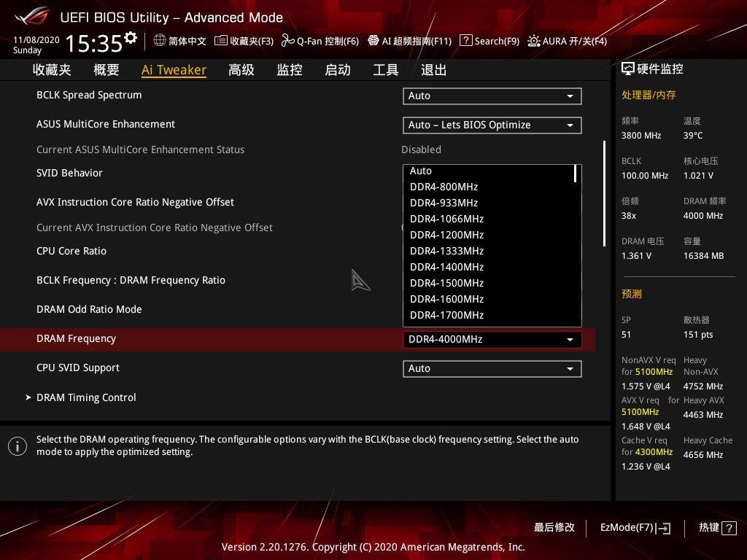Viewport: 747px width, 560px height.
Task: Select the BCLK Spread Spectrum label
Action: [89, 95]
